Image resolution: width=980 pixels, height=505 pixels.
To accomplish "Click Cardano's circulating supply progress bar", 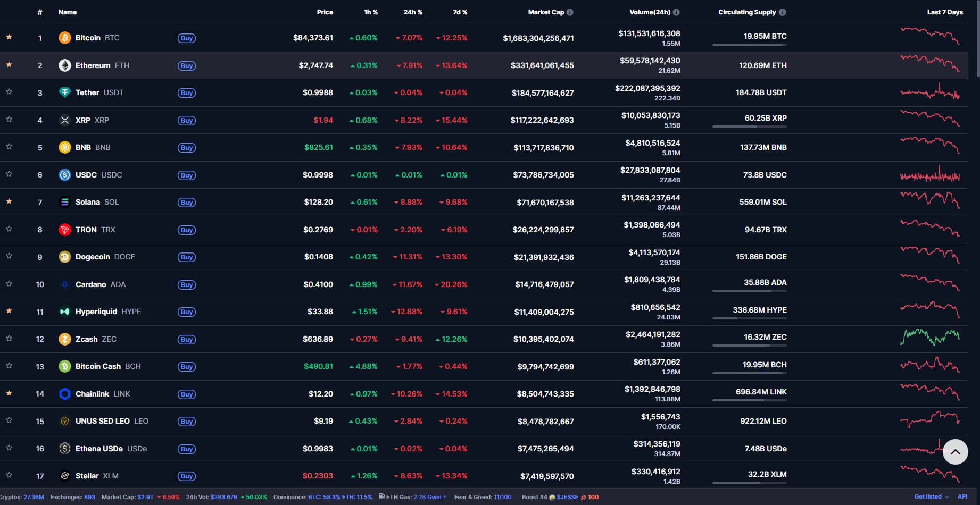I will tap(749, 291).
